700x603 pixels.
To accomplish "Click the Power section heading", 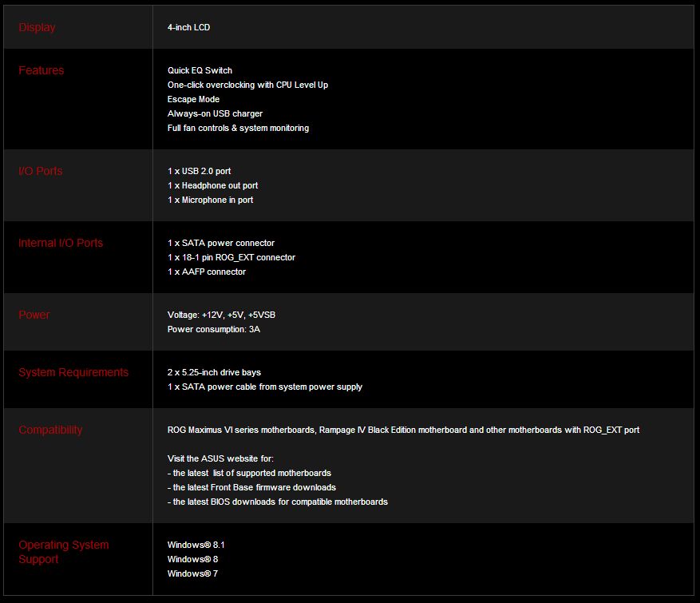I will [34, 315].
